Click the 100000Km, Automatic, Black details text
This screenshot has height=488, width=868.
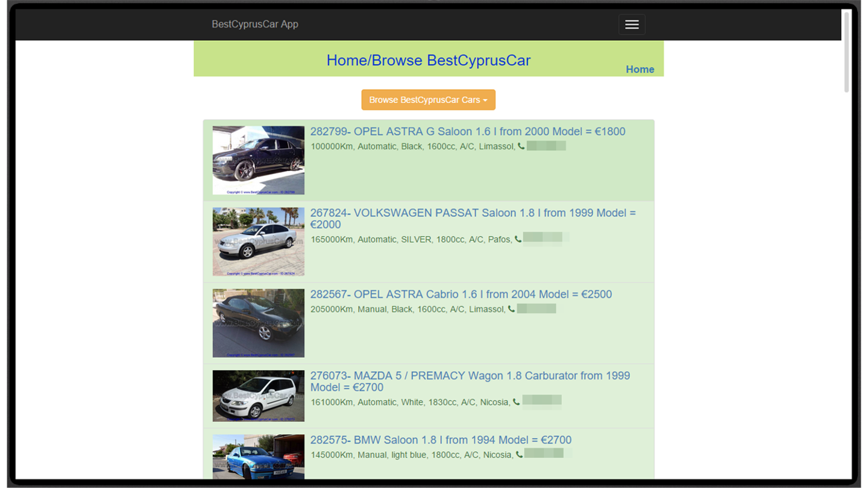point(413,146)
